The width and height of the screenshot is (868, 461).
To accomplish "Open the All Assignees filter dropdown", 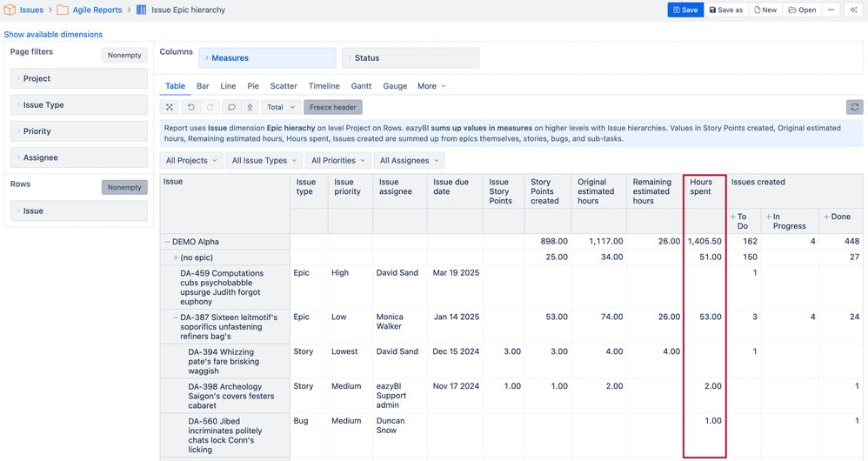I will click(x=409, y=161).
